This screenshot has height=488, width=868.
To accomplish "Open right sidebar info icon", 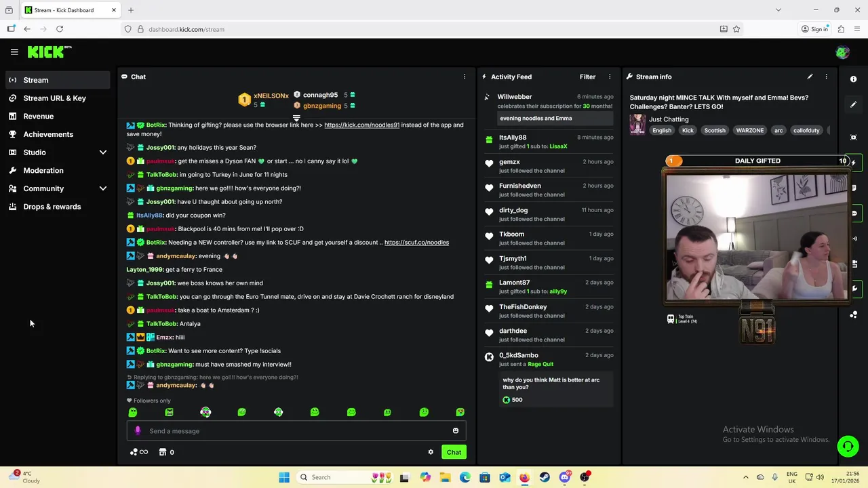I will click(x=854, y=79).
